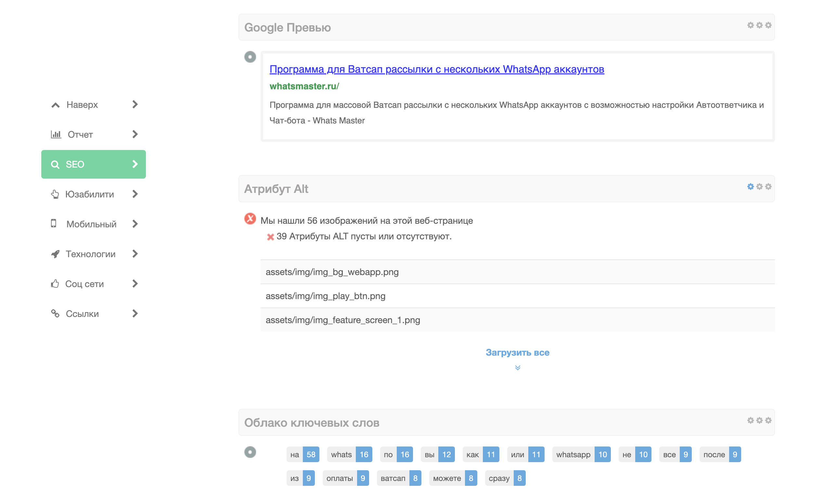Click the gray status circle beside keyword cloud

coord(250,452)
